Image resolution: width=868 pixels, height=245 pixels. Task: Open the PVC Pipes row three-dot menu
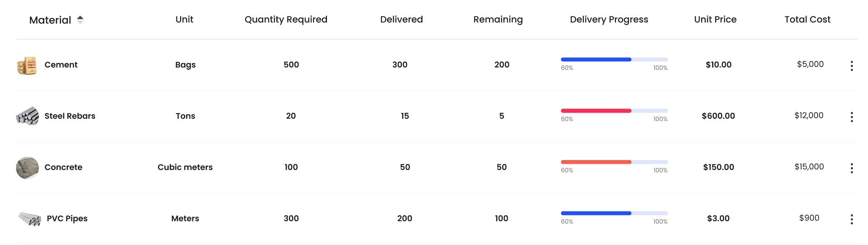click(x=851, y=219)
